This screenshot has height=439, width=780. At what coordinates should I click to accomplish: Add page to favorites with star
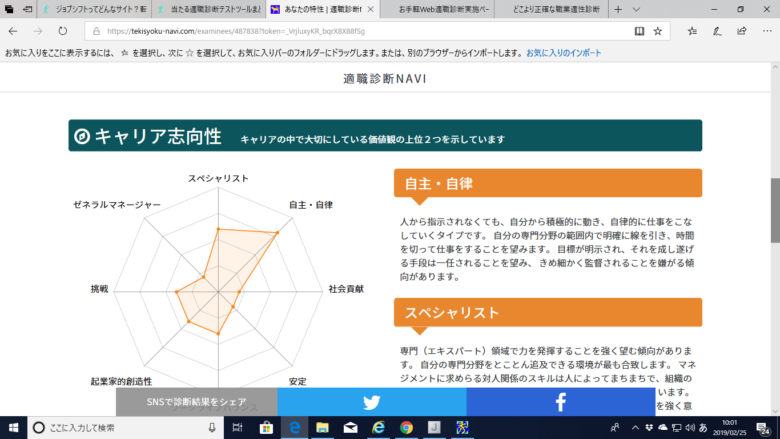pos(658,31)
